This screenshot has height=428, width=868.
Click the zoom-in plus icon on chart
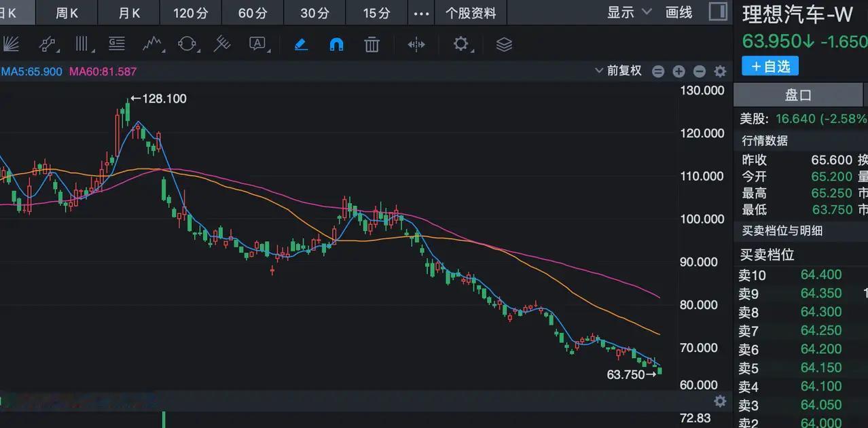pyautogui.click(x=679, y=71)
